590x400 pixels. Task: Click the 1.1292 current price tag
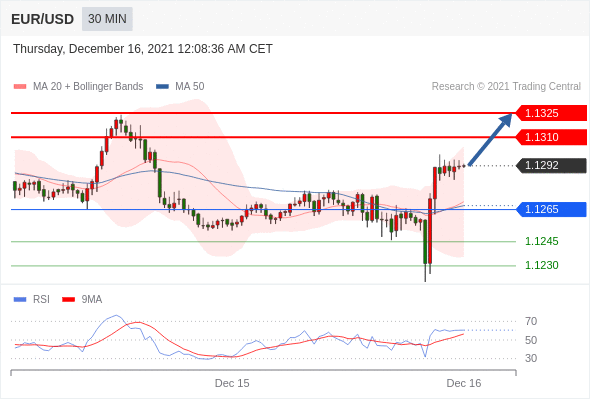coord(551,165)
